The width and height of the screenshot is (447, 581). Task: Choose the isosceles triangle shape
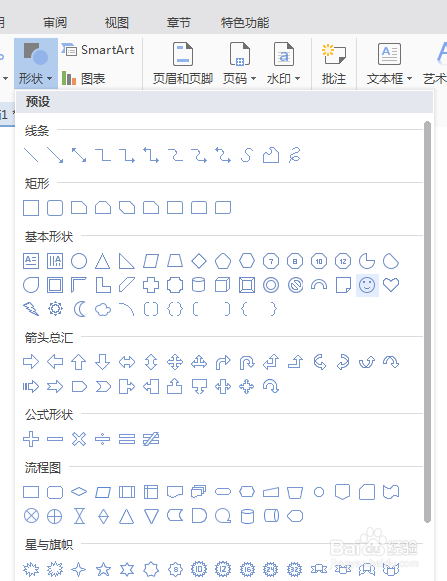(x=103, y=261)
